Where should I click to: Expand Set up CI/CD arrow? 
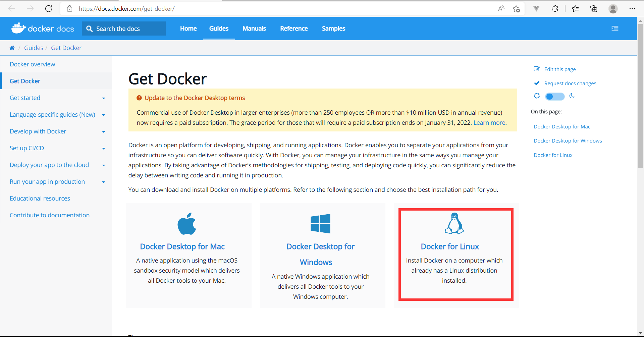(104, 149)
